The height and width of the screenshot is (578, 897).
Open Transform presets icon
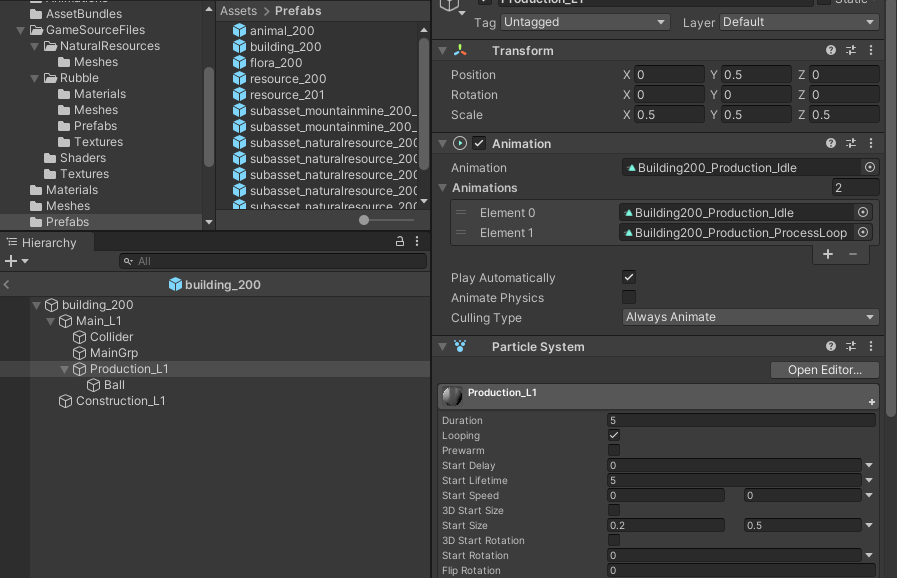point(851,50)
